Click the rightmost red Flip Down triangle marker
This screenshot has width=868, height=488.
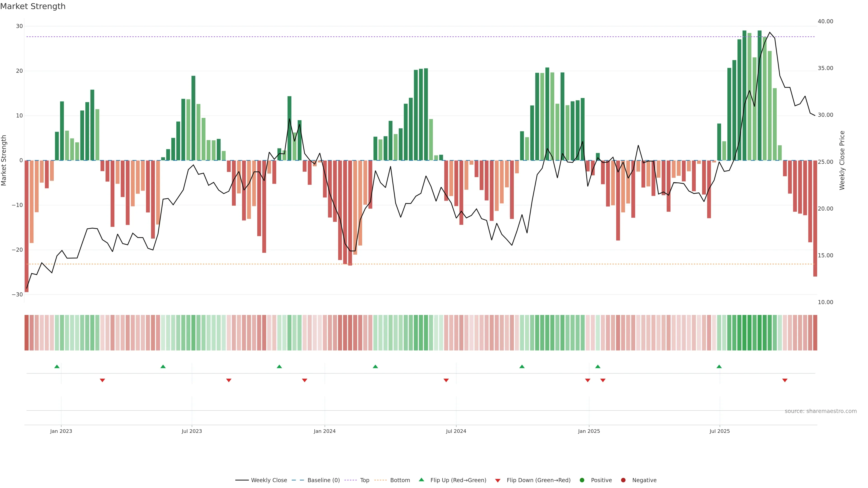785,380
